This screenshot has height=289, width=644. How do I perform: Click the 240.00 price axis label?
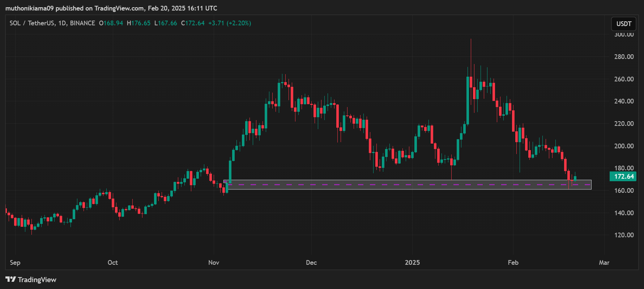point(624,101)
